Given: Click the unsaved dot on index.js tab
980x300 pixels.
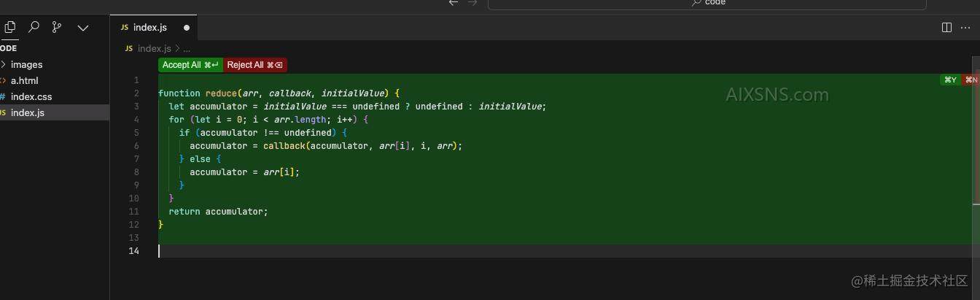Looking at the screenshot, I should click(187, 28).
